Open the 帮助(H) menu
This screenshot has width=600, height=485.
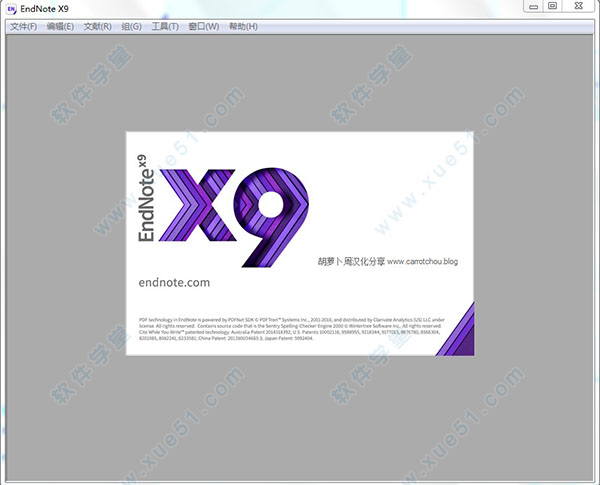(x=243, y=26)
